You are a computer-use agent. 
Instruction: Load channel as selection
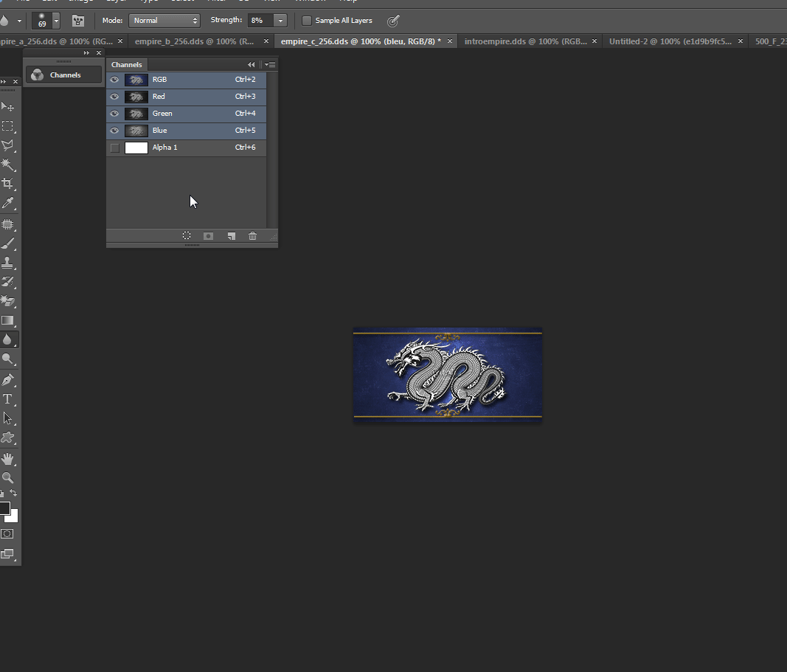click(187, 236)
